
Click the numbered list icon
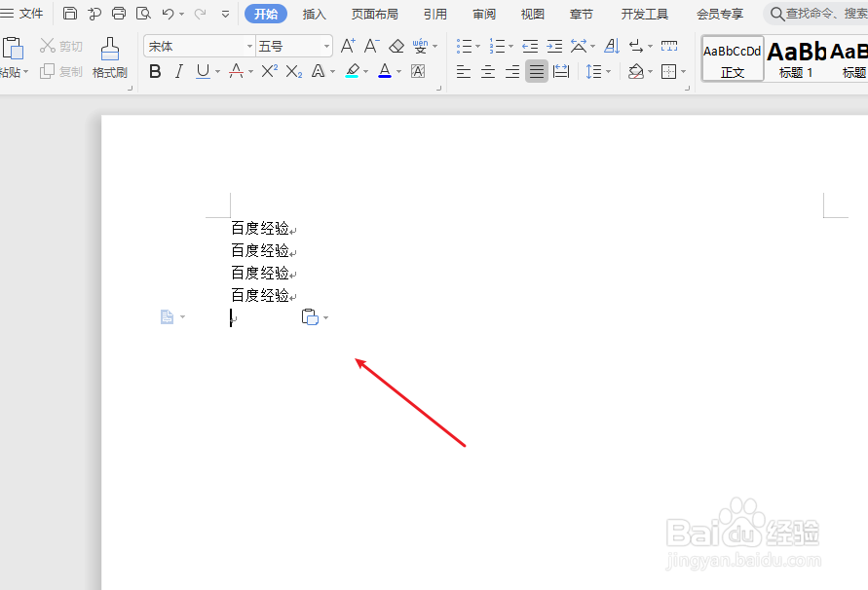click(497, 47)
